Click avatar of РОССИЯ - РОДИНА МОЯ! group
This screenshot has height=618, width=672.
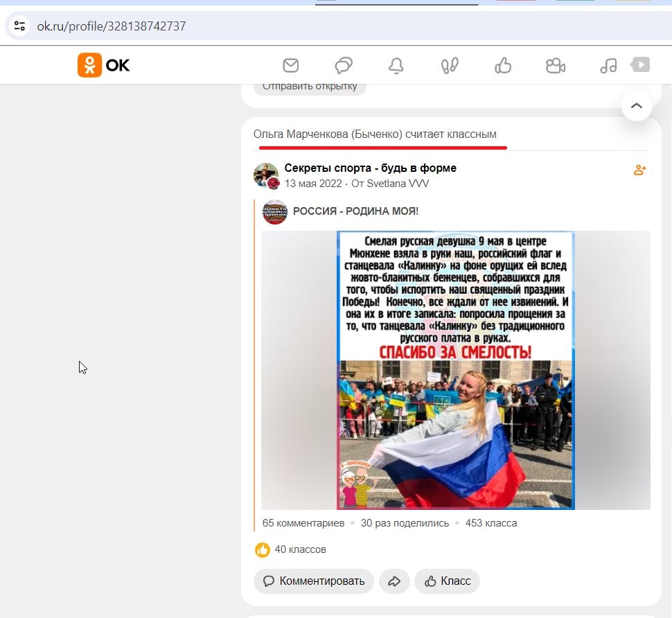coord(275,212)
